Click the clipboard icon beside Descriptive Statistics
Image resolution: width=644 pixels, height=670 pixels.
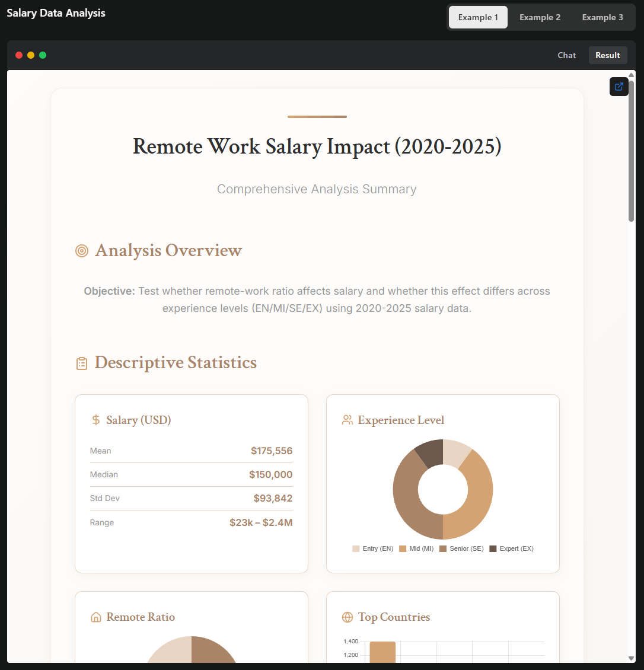pyautogui.click(x=82, y=363)
